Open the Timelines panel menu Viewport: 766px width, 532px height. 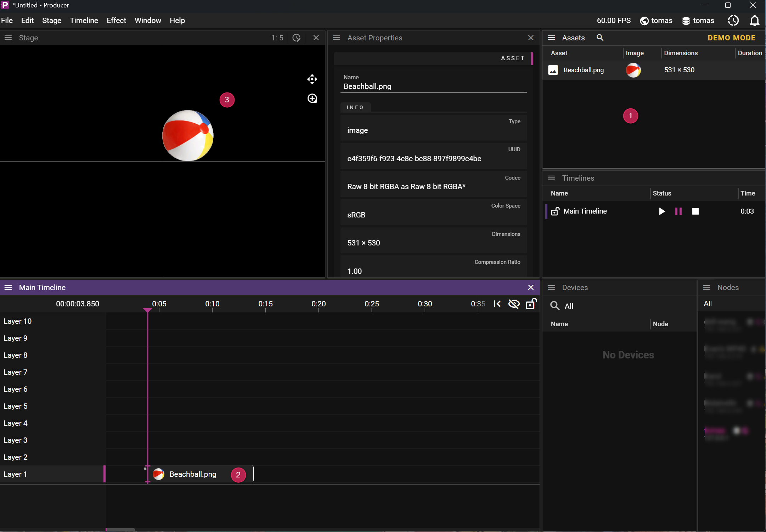tap(551, 178)
